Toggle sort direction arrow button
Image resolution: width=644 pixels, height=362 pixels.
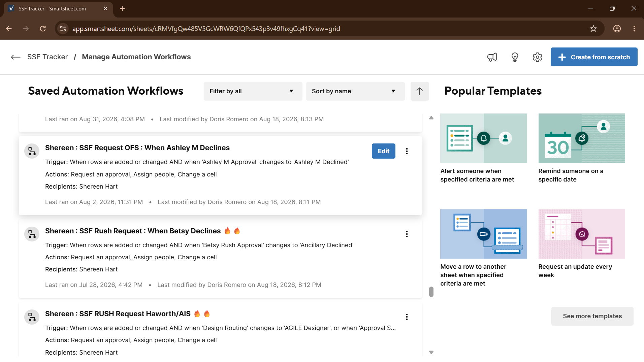pos(419,91)
